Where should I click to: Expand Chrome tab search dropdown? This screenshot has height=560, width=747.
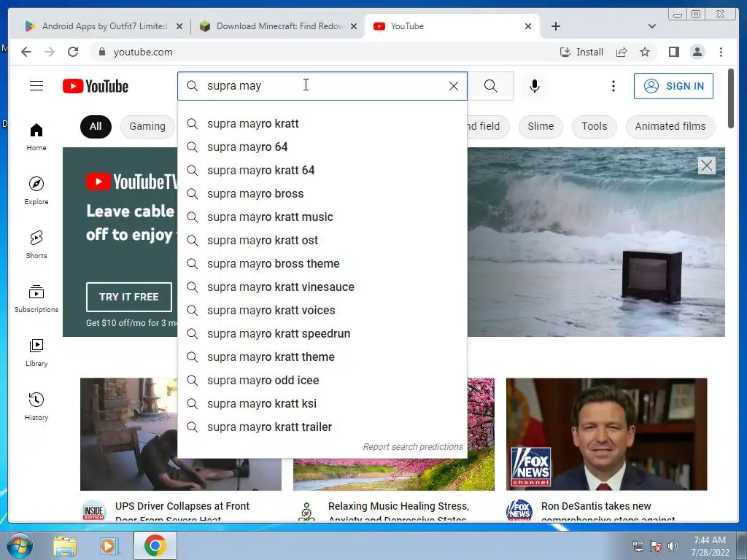coord(651,26)
